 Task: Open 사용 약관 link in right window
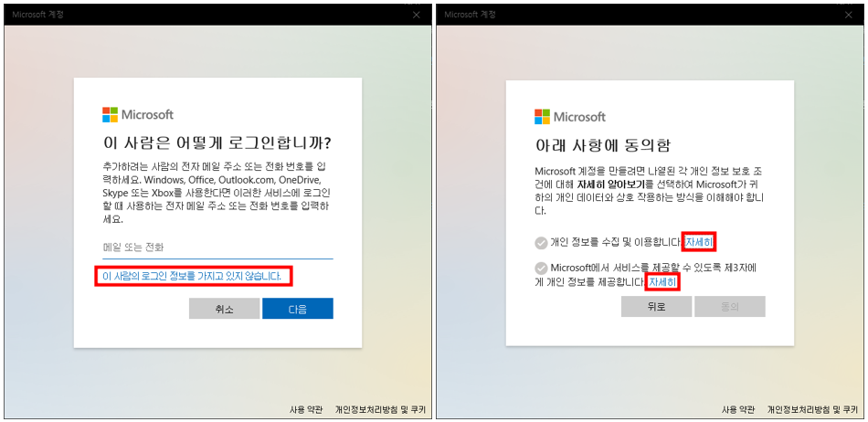point(738,410)
